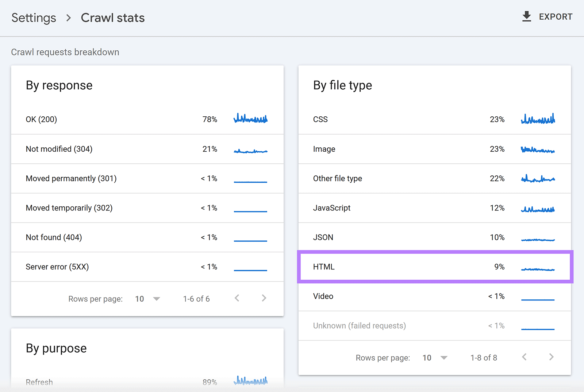Viewport: 584px width, 392px height.
Task: Click the EXPORT button
Action: 547,16
